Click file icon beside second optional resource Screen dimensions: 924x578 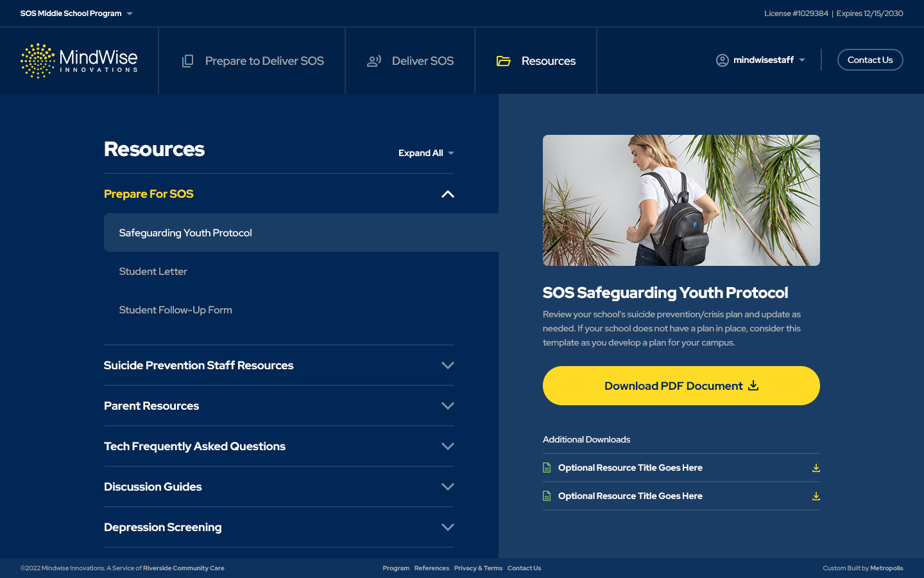tap(547, 496)
